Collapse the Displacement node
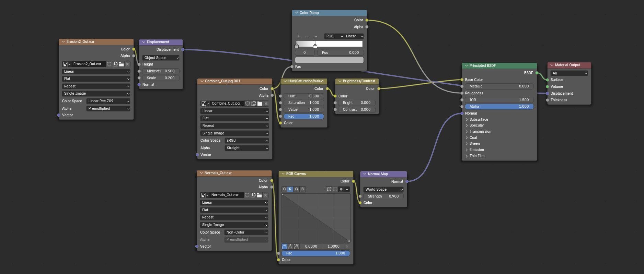This screenshot has width=644, height=274. tap(143, 42)
